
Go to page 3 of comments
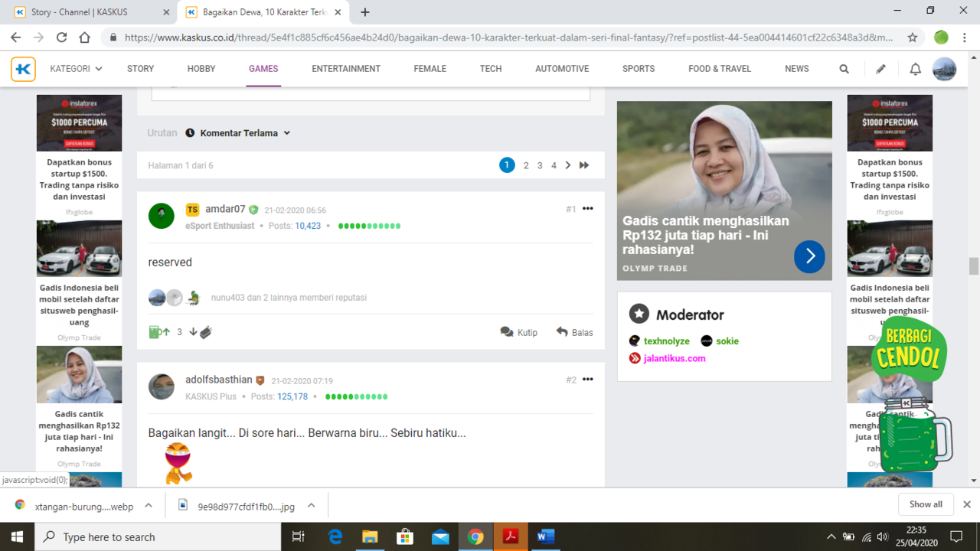540,165
